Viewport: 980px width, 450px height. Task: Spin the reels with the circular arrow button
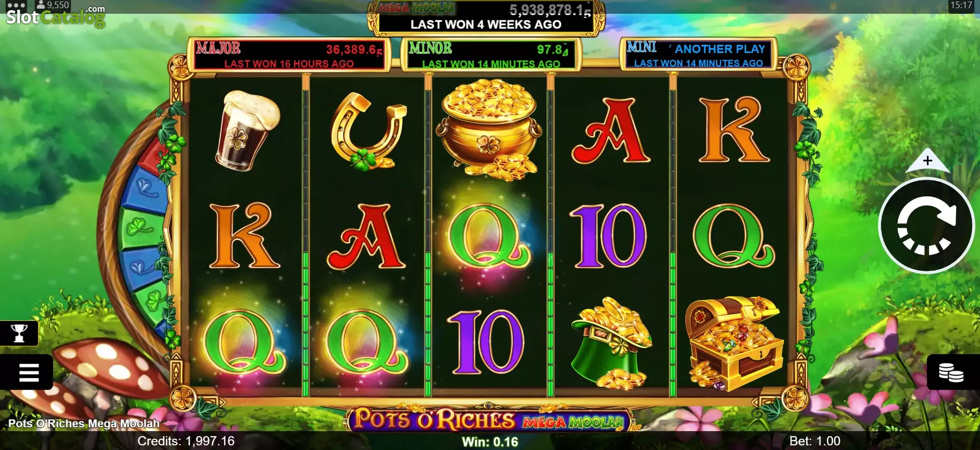click(x=926, y=225)
